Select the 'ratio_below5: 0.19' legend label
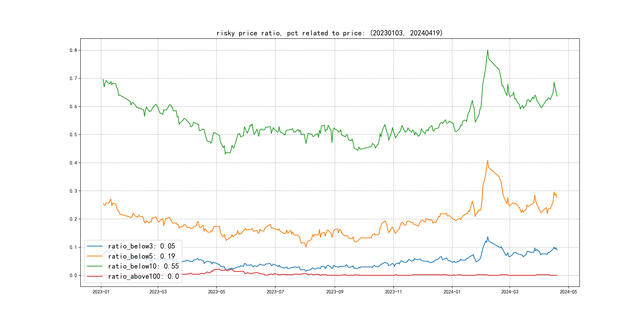This screenshot has width=644, height=322. (x=142, y=256)
